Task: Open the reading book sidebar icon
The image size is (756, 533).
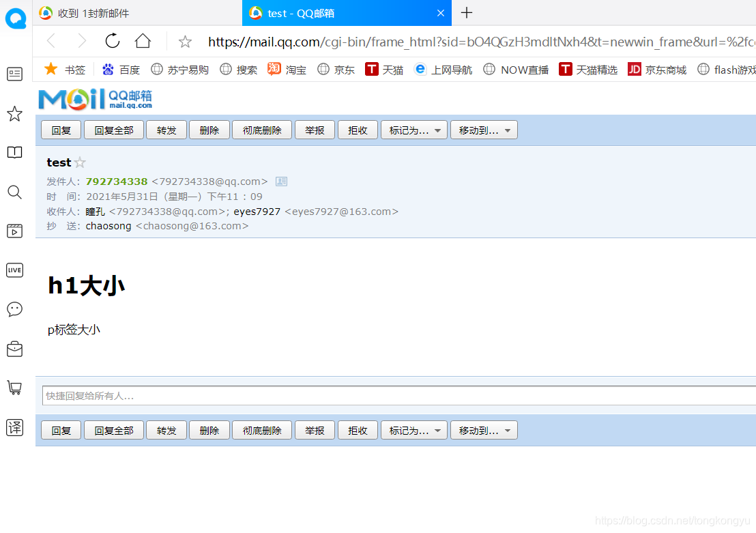Action: click(x=14, y=152)
